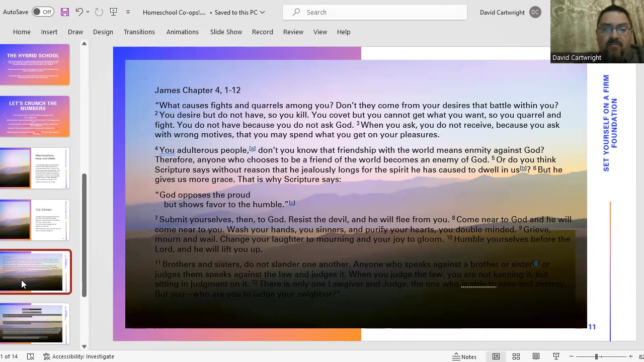Screen dimensions: 644x362
Task: Click the Save icon in the quick access toolbar
Action: coord(65,12)
